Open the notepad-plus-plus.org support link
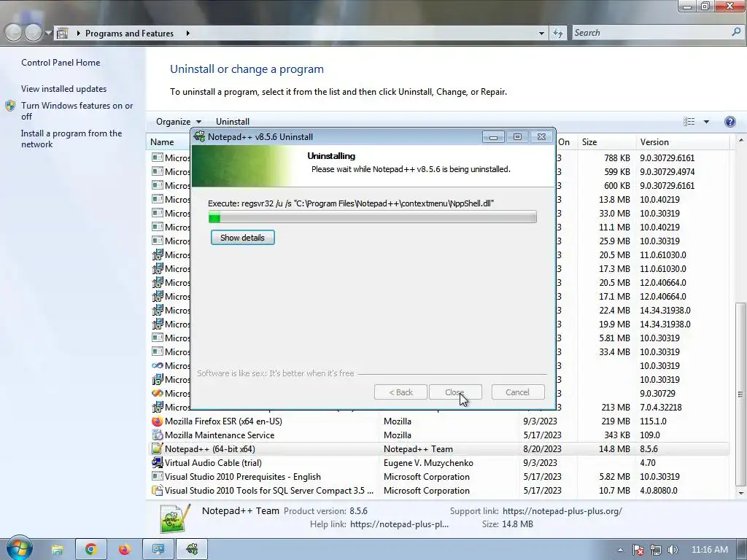 562,511
